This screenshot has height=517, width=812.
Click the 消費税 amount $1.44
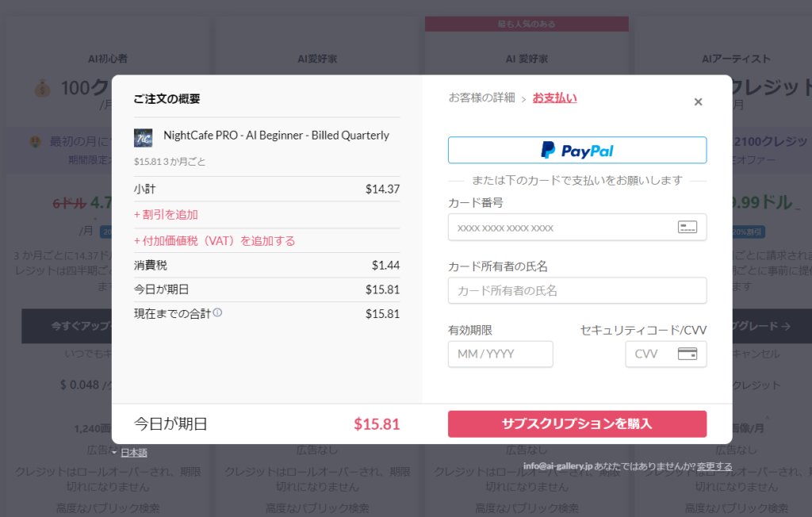coord(385,265)
